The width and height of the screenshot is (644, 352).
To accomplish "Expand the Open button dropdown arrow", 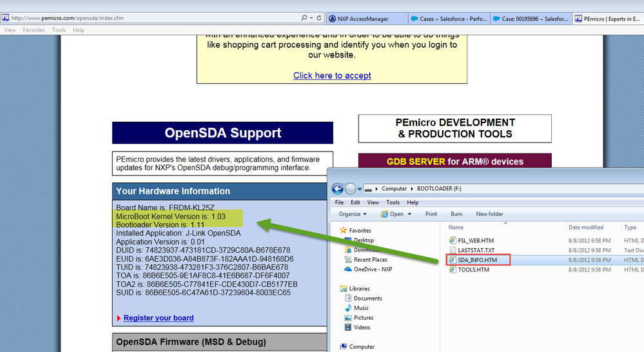I will (x=409, y=214).
